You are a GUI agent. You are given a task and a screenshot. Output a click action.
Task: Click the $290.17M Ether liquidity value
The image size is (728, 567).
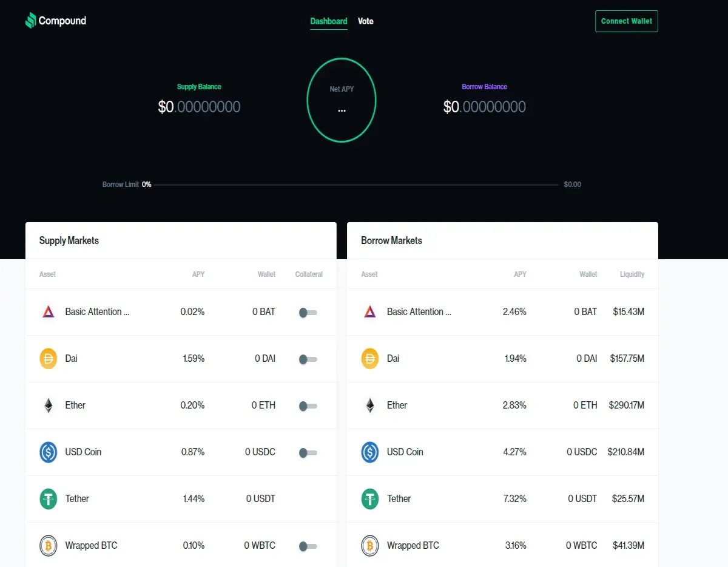pos(626,405)
